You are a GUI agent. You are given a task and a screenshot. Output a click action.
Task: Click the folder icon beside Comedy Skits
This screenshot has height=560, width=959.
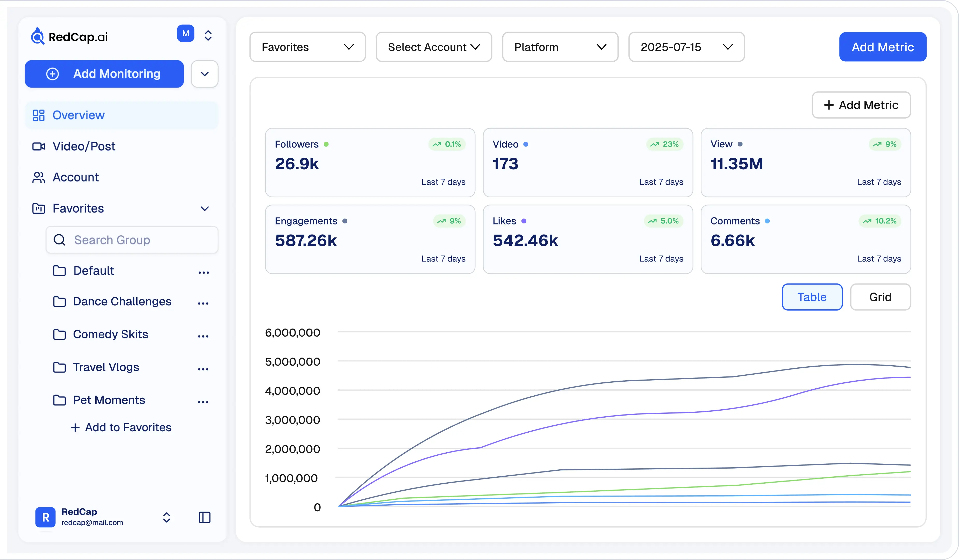click(59, 334)
